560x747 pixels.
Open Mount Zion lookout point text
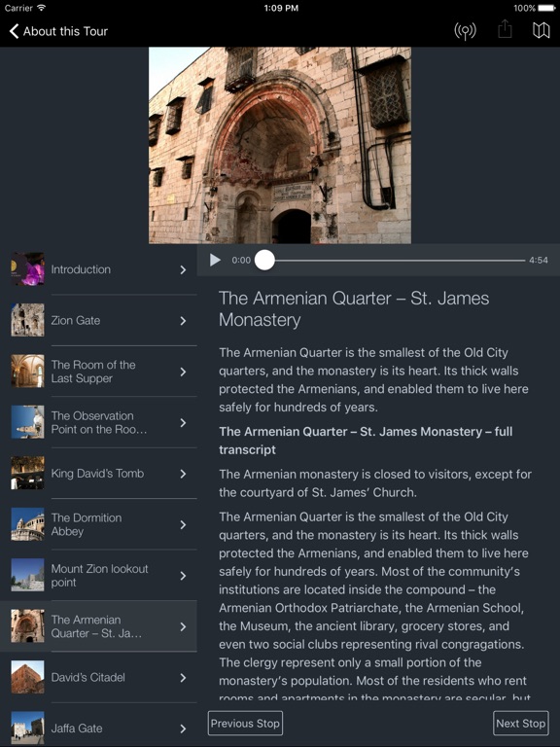(99, 576)
